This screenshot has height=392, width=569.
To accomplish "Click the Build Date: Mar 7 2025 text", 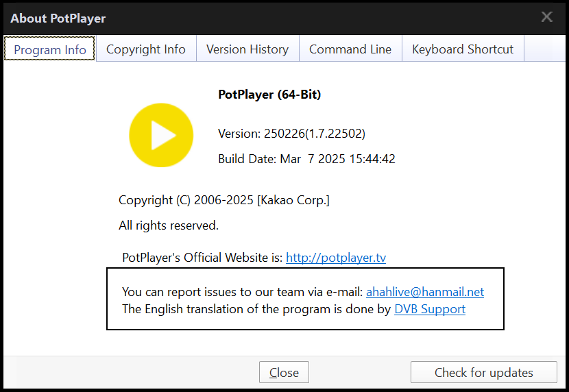I will tap(306, 159).
